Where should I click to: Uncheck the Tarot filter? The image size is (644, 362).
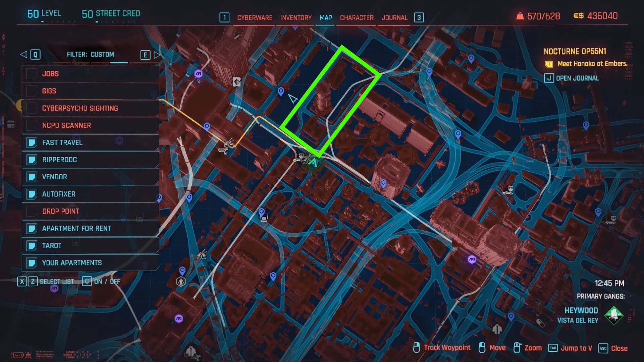pyautogui.click(x=32, y=246)
